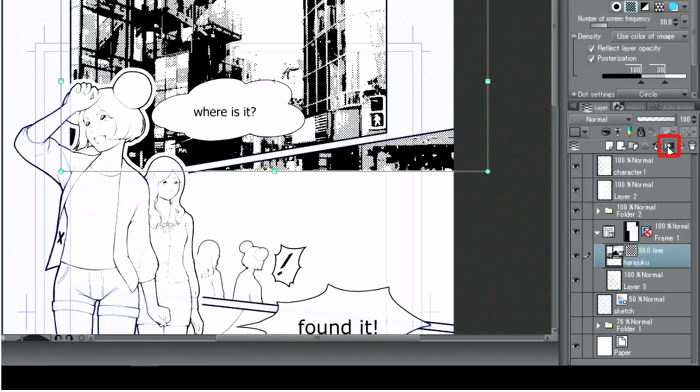
Task: Click New Vector Layer icon
Action: [621, 146]
